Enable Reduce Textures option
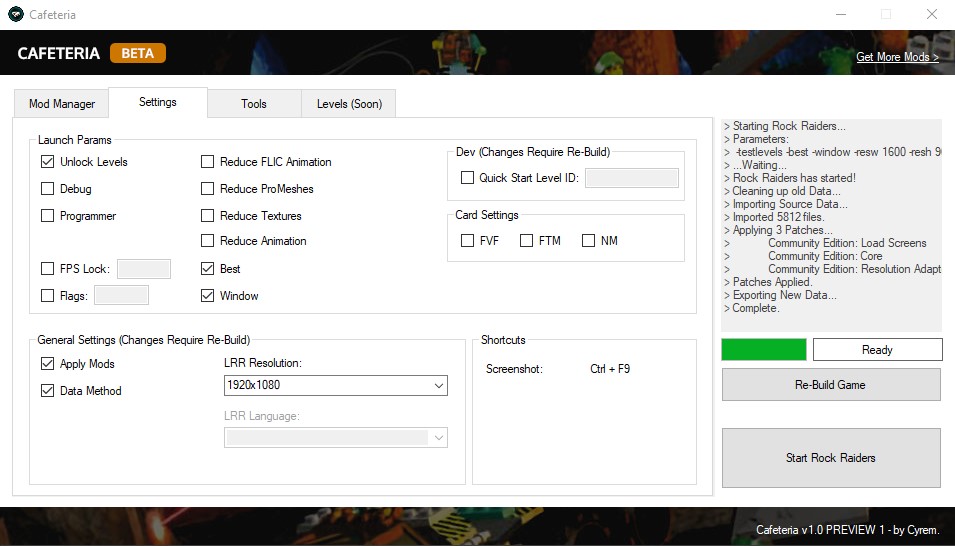The height and width of the screenshot is (546, 955). point(208,215)
